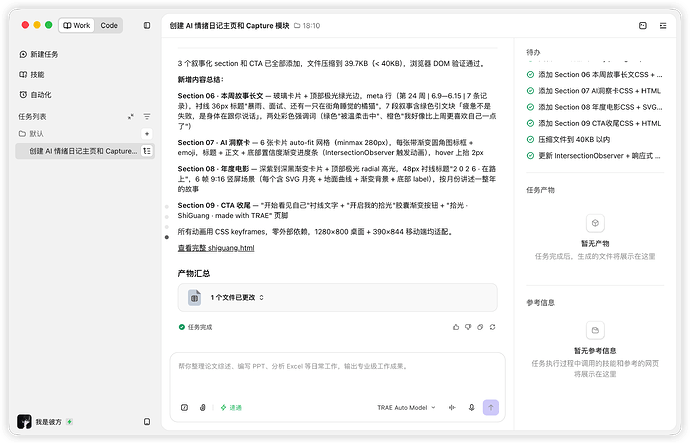Collapse the left sidebar with panel icon
Screen dimensions: 690x443
[147, 26]
